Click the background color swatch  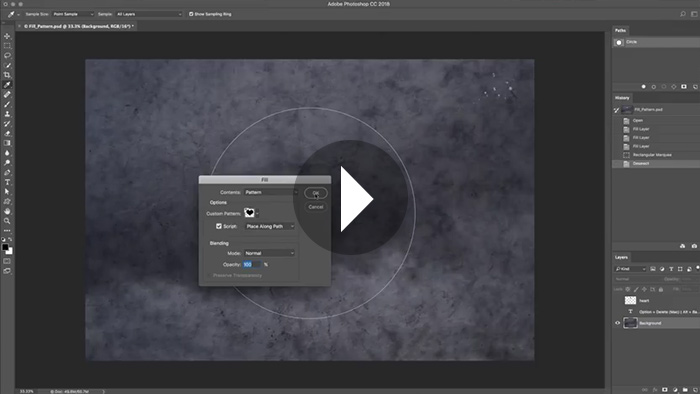point(10,252)
